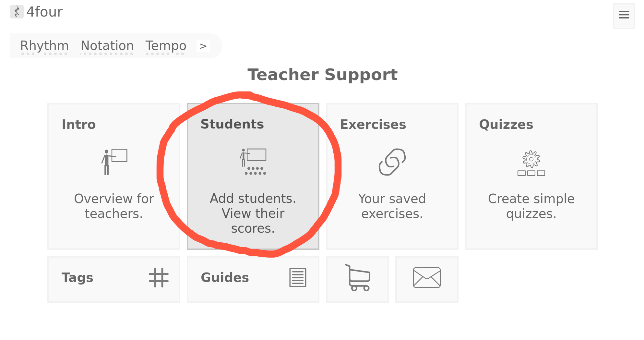Click the 4four logo icon
This screenshot has height=340, width=644.
click(17, 12)
